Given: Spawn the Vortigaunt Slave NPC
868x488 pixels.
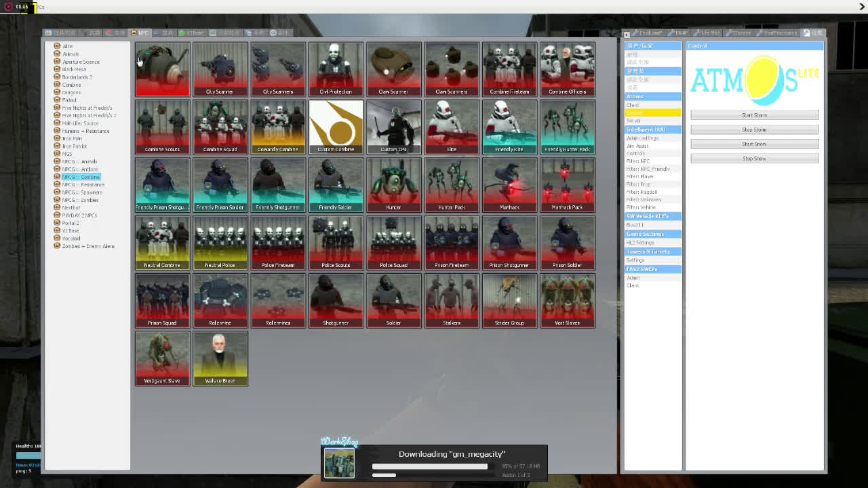Looking at the screenshot, I should tap(162, 359).
